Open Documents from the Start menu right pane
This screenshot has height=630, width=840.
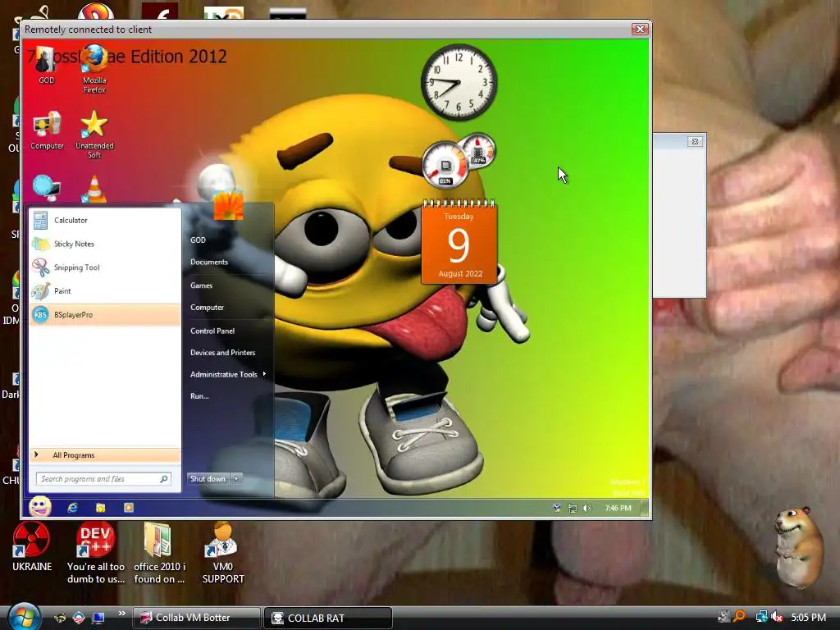(209, 262)
